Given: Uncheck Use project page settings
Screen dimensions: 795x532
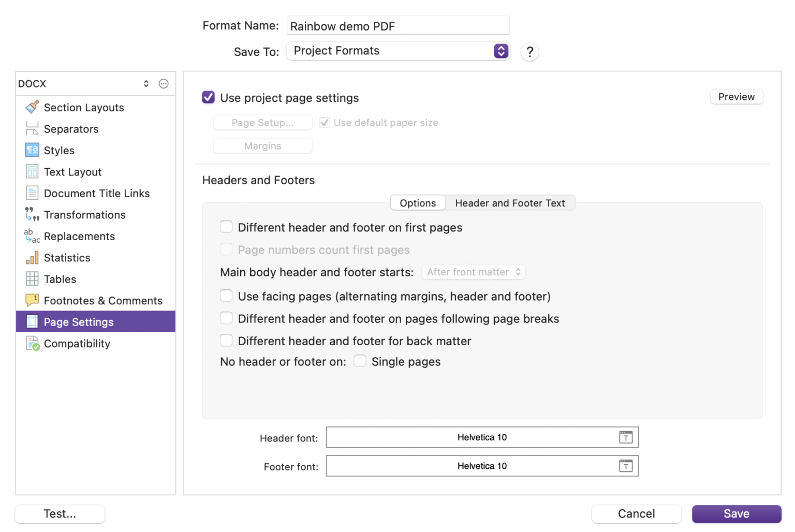Looking at the screenshot, I should (x=208, y=97).
